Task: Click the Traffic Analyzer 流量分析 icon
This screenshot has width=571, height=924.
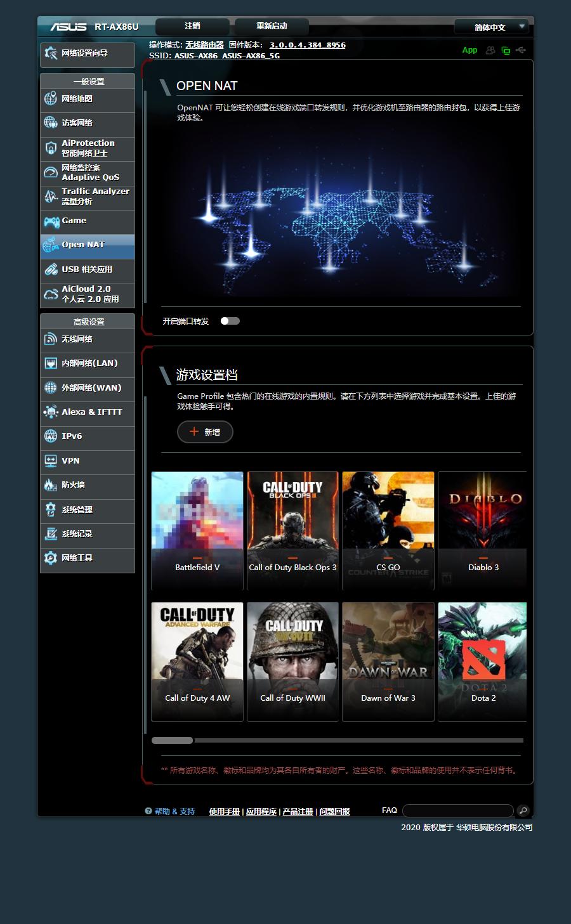Action: click(x=87, y=196)
